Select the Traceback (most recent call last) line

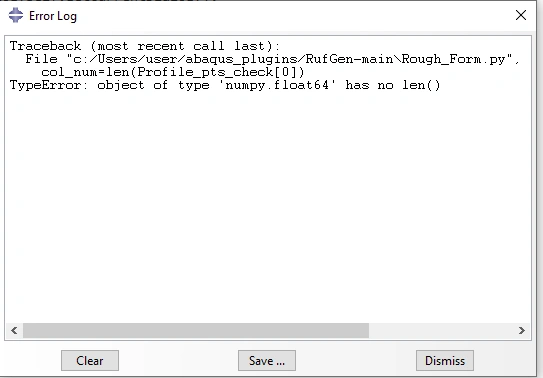145,46
